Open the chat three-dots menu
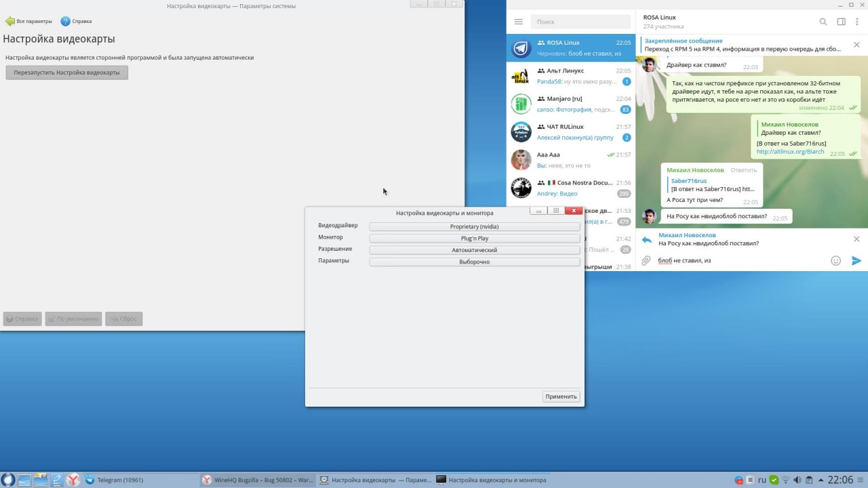Screen dimensions: 868x488 tap(858, 22)
